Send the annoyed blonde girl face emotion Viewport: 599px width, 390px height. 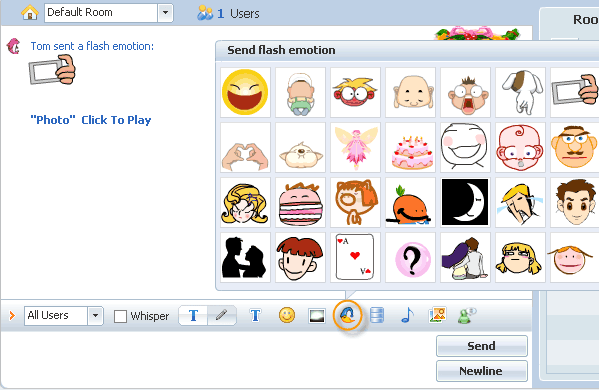coord(520,257)
